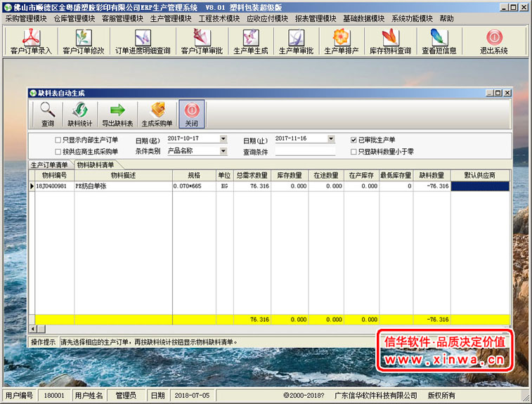Screen dimensions: 532x404
Task: Click 默认供应商 column header
Action: pos(480,176)
